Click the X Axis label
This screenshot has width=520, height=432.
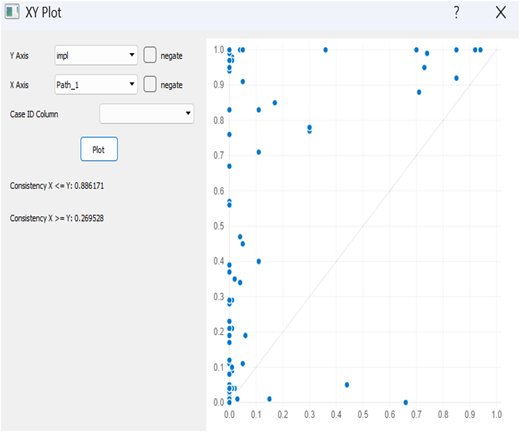point(19,85)
